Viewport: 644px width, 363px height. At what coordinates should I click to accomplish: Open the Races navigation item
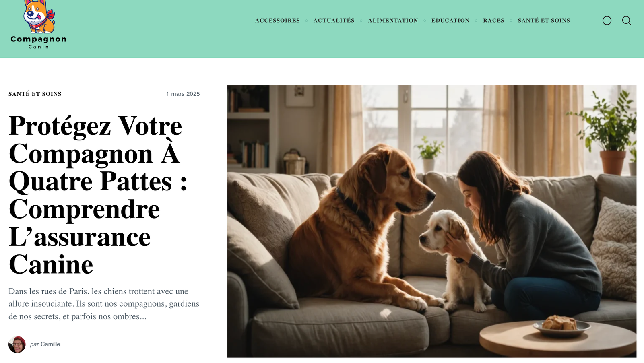tap(493, 21)
